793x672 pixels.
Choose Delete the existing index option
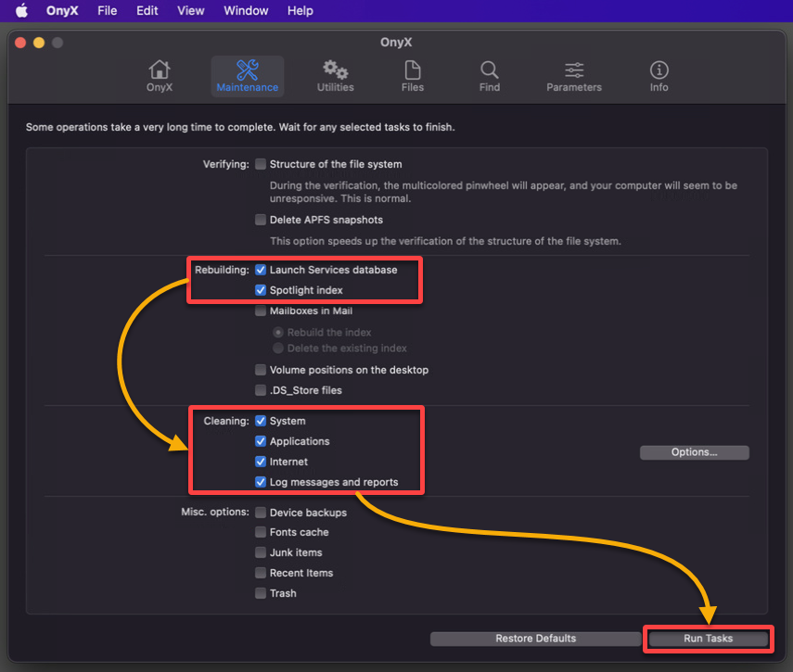(x=278, y=349)
